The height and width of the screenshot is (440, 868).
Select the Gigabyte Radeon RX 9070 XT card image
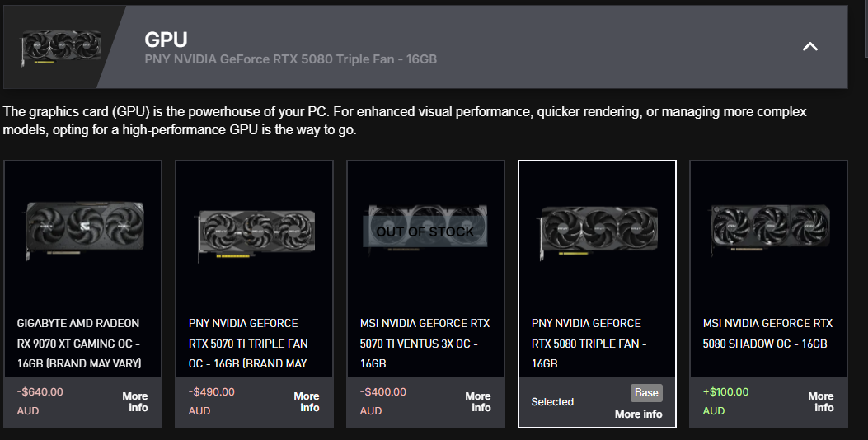coord(85,229)
